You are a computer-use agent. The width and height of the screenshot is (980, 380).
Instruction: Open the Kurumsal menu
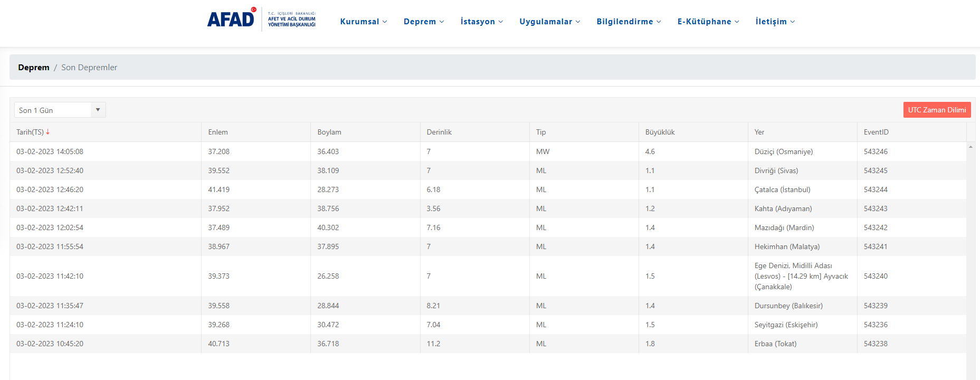[363, 22]
